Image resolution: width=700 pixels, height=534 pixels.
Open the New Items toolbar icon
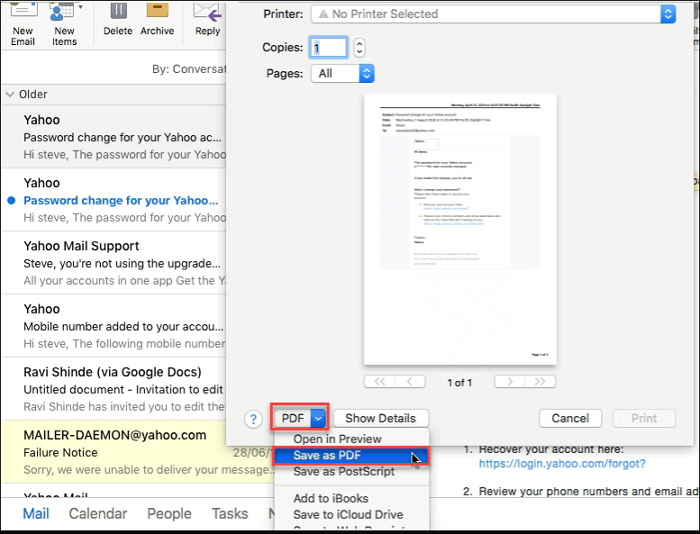tap(64, 12)
